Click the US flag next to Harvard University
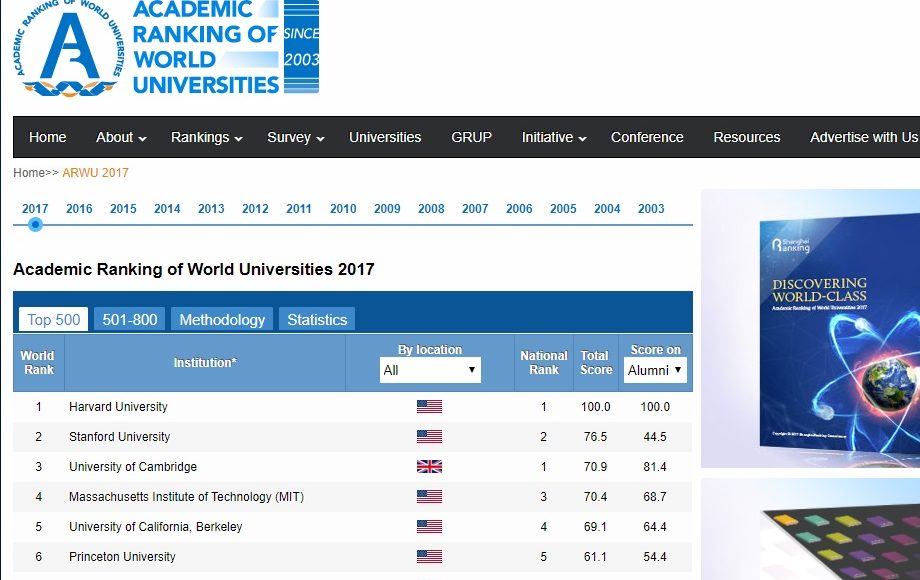Screen dimensions: 920x580 click(429, 407)
